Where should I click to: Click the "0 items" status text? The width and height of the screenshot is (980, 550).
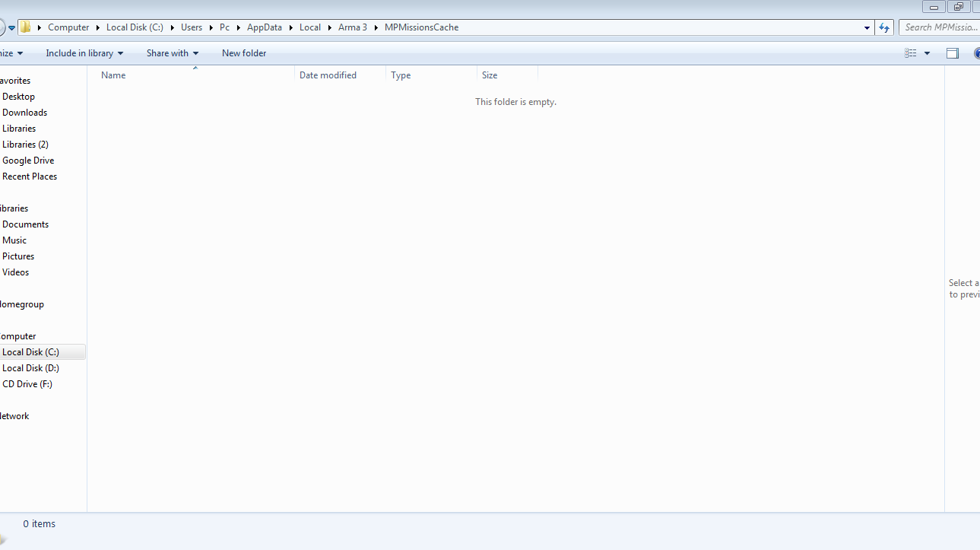click(x=39, y=524)
